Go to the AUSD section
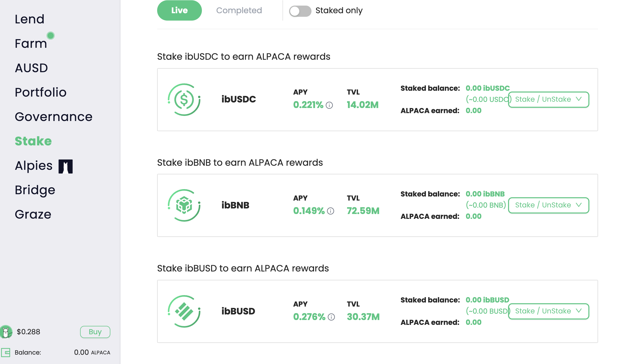625x364 pixels. coord(31,68)
